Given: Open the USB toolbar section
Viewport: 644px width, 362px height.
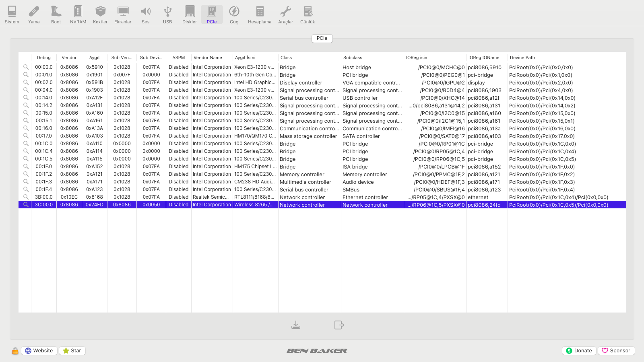Looking at the screenshot, I should click(167, 15).
